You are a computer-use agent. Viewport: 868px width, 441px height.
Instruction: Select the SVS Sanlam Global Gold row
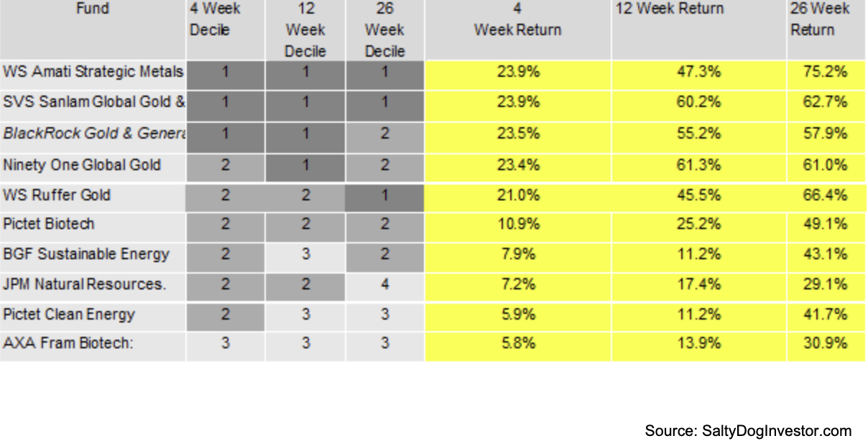click(93, 102)
